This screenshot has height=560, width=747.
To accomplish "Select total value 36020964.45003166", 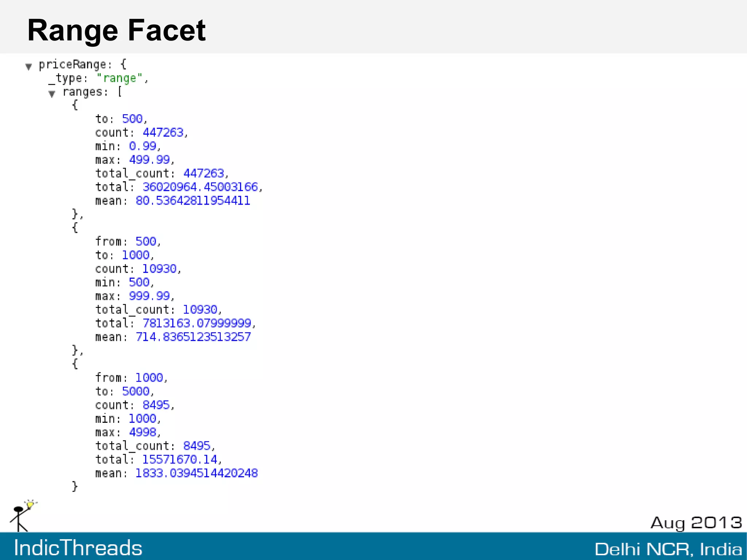I will tap(200, 186).
